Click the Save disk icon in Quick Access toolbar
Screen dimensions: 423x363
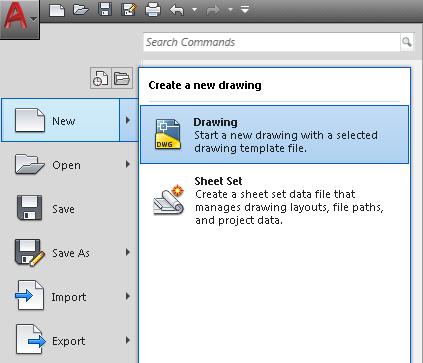105,9
